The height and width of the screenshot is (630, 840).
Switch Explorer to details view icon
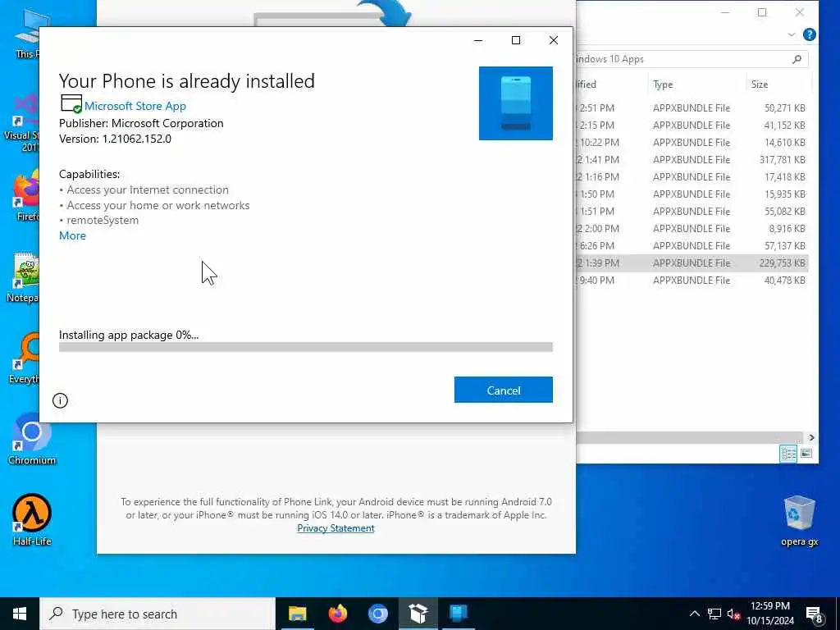tap(788, 454)
